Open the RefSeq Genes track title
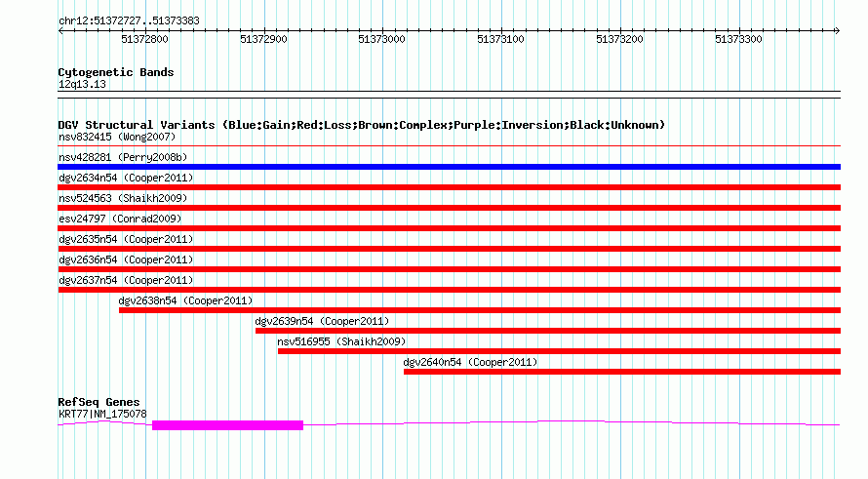 [99, 402]
